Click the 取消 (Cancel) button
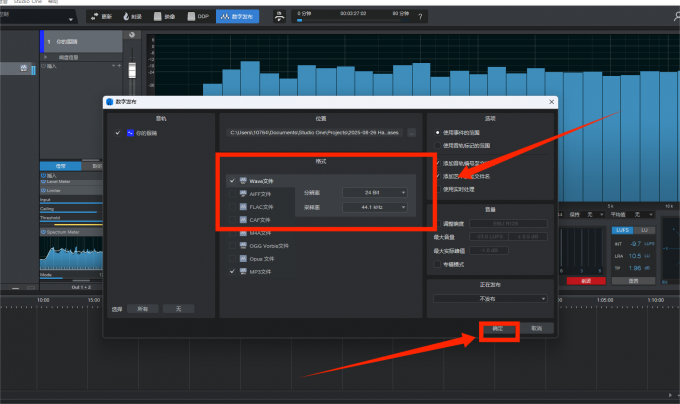This screenshot has height=404, width=680. (x=537, y=328)
